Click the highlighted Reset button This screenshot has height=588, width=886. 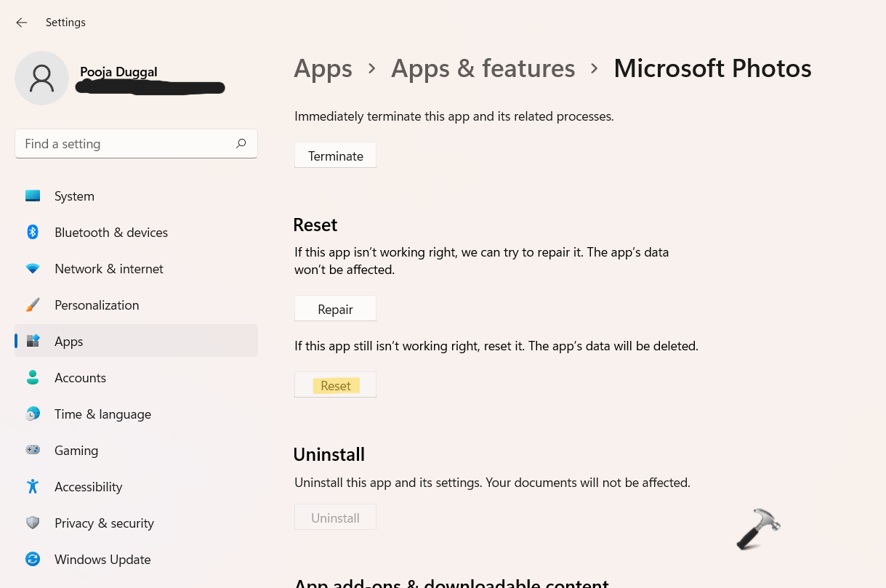(335, 385)
